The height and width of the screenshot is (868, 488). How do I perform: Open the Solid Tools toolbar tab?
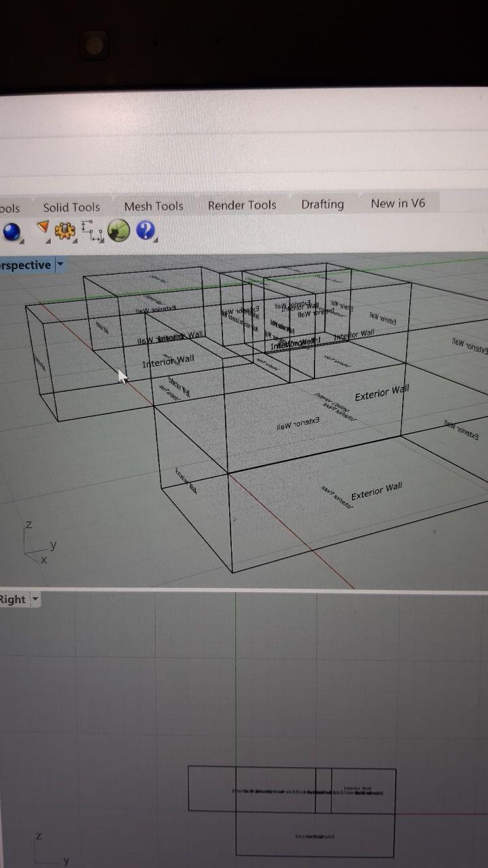[x=71, y=208]
